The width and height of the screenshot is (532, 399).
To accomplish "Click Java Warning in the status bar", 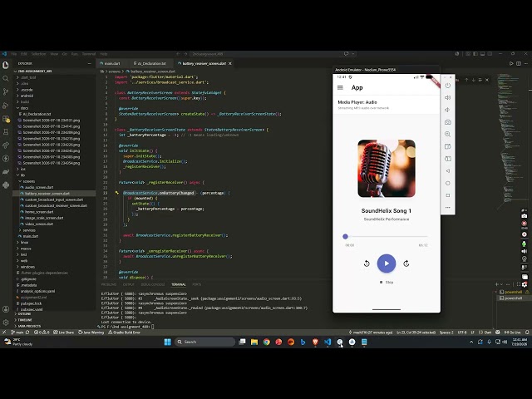I will click(91, 332).
